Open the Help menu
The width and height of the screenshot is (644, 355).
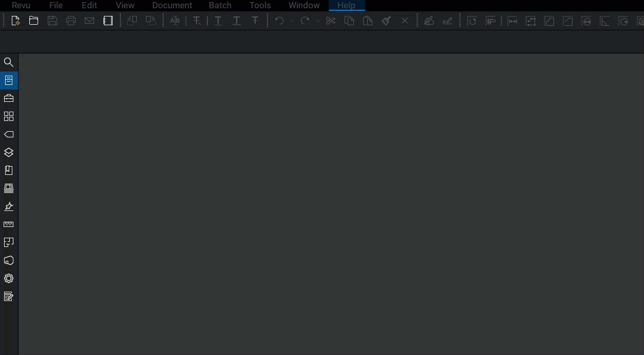tap(346, 5)
